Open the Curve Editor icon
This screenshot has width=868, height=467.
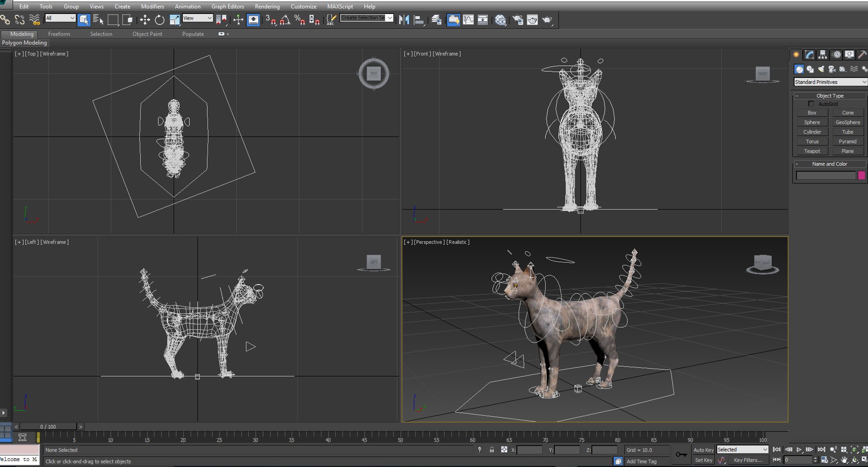tap(468, 19)
